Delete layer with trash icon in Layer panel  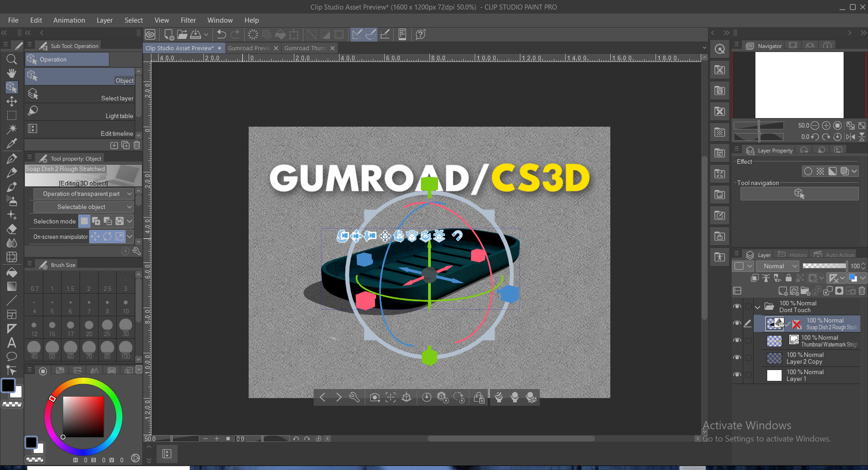coord(862,291)
